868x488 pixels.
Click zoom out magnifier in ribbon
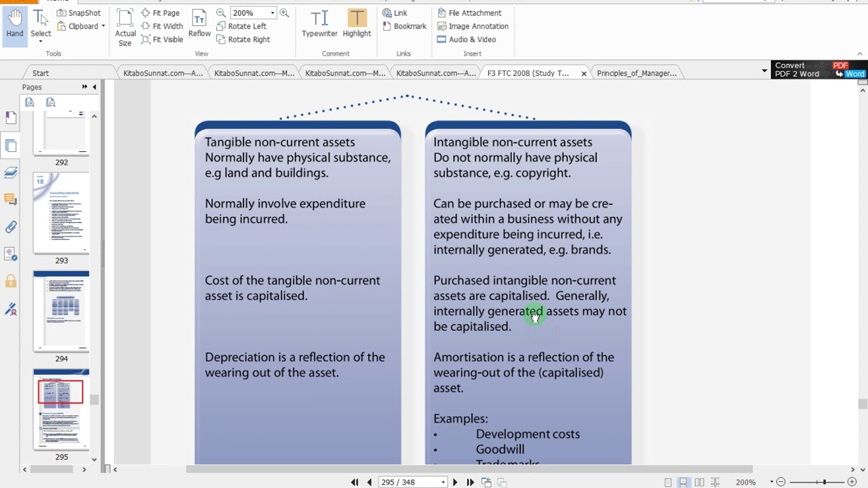point(221,13)
